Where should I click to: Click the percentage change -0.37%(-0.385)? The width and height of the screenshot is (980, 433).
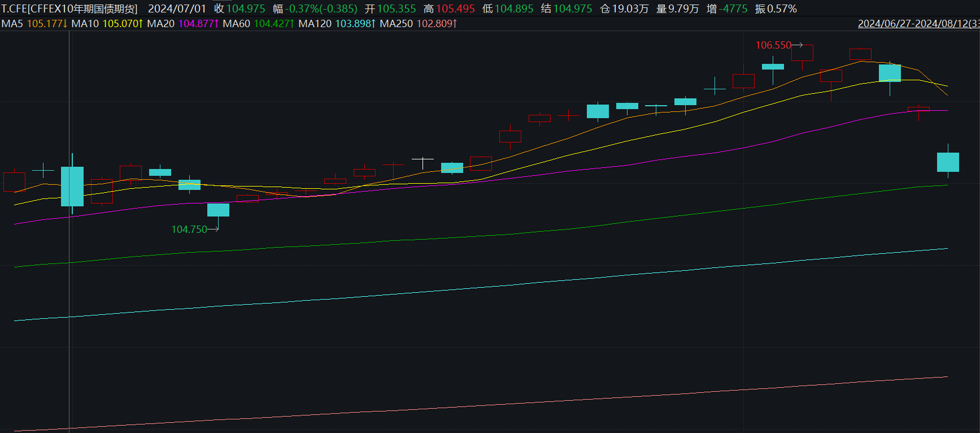pyautogui.click(x=321, y=9)
